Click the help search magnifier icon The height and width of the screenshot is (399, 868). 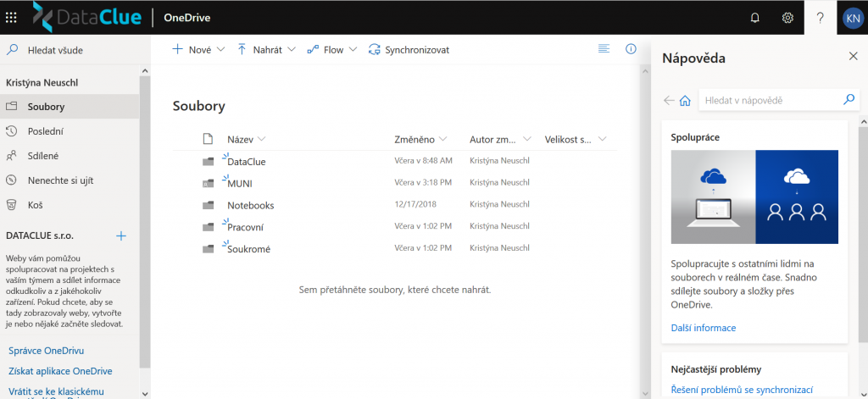848,100
